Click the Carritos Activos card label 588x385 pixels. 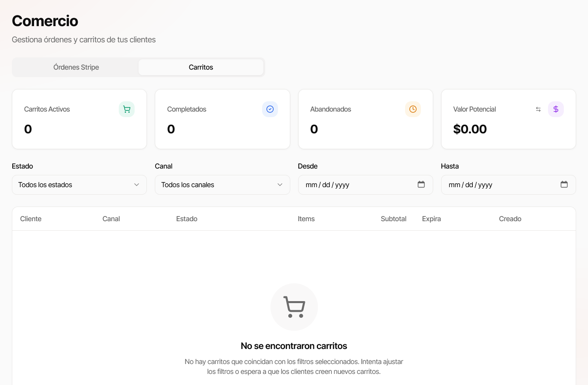(x=47, y=109)
